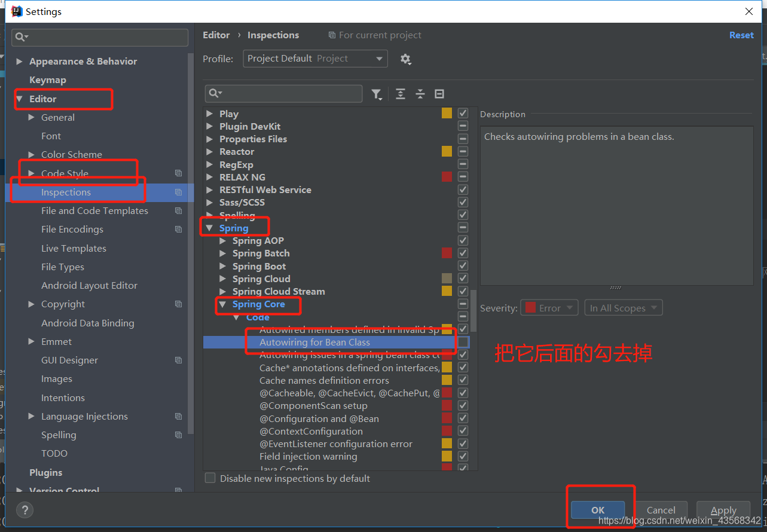This screenshot has width=767, height=532.
Task: Click the settings search magnifier icon
Action: (22, 37)
